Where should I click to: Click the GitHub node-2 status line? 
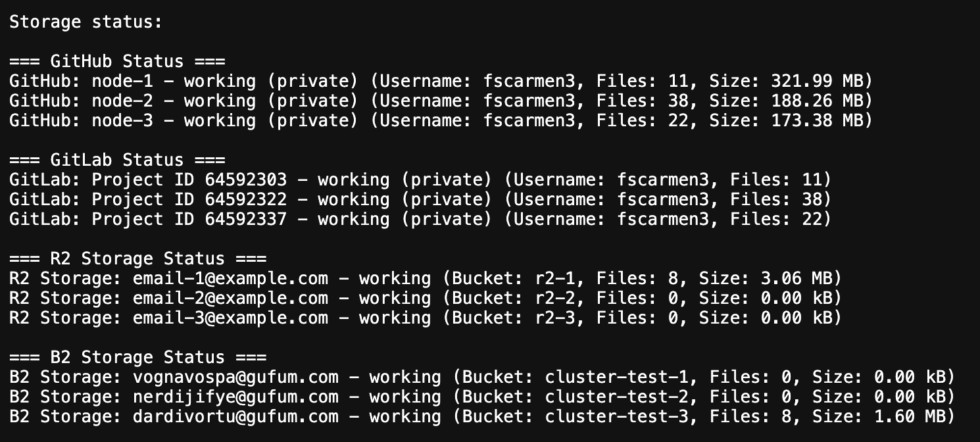(441, 101)
